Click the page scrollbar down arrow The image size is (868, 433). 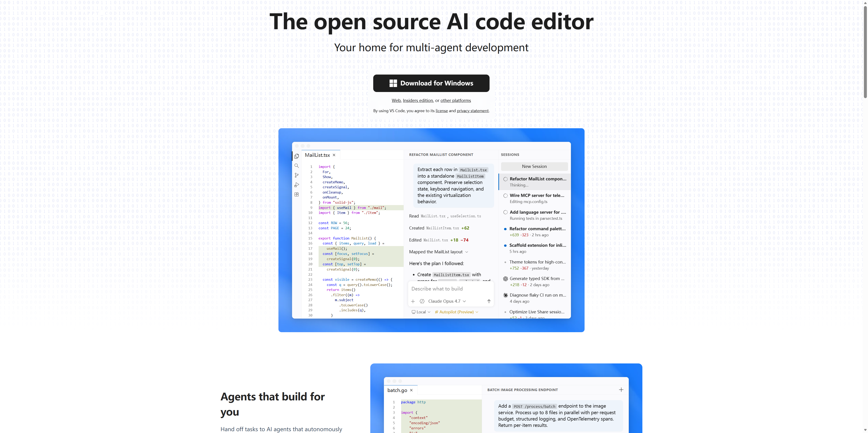point(865,430)
